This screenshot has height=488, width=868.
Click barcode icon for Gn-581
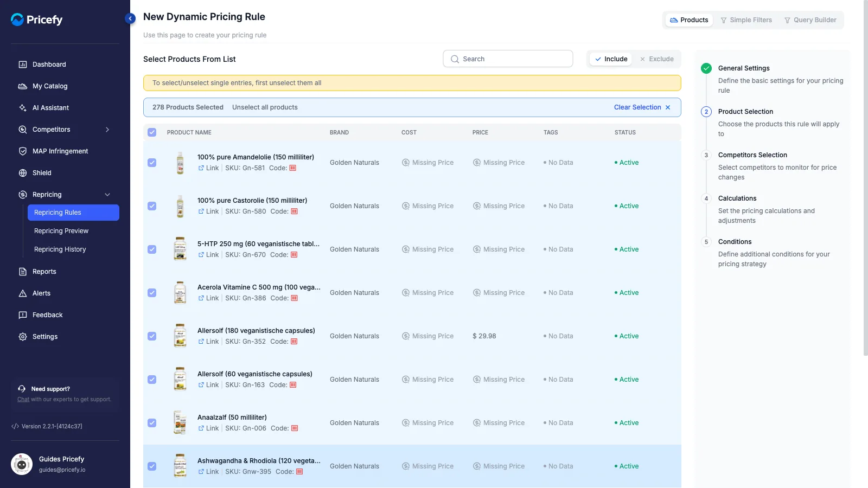point(293,168)
